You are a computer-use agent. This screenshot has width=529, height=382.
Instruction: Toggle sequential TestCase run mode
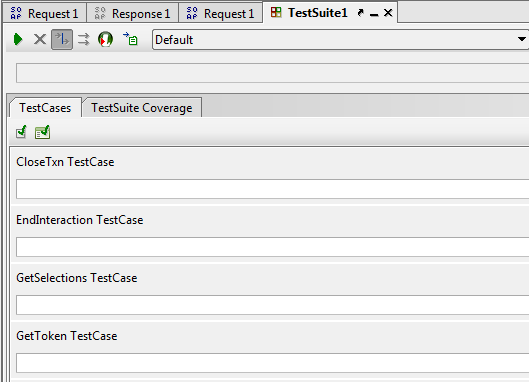pyautogui.click(x=62, y=39)
